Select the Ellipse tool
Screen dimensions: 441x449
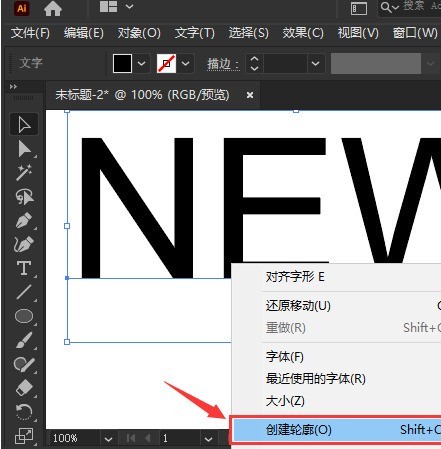coord(24,316)
